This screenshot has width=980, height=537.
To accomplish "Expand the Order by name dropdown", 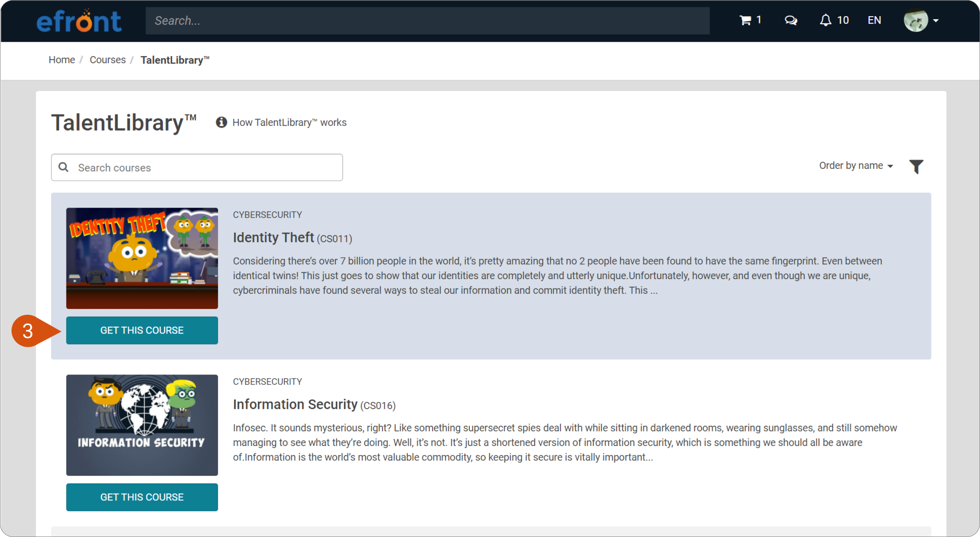I will click(x=857, y=166).
